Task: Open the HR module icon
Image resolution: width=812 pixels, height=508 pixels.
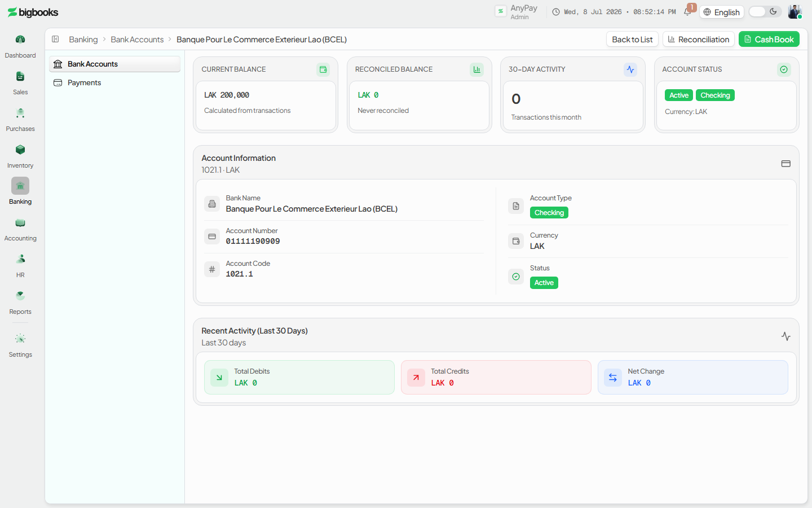Action: 20,259
